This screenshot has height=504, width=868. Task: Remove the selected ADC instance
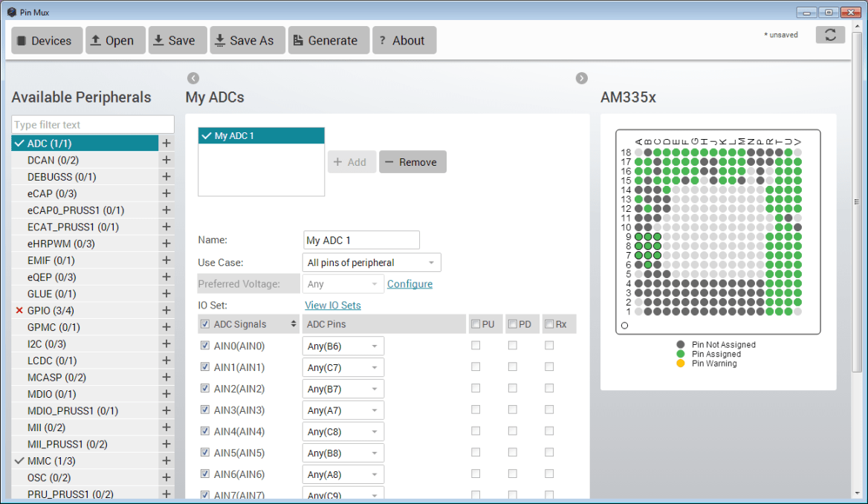pos(412,162)
